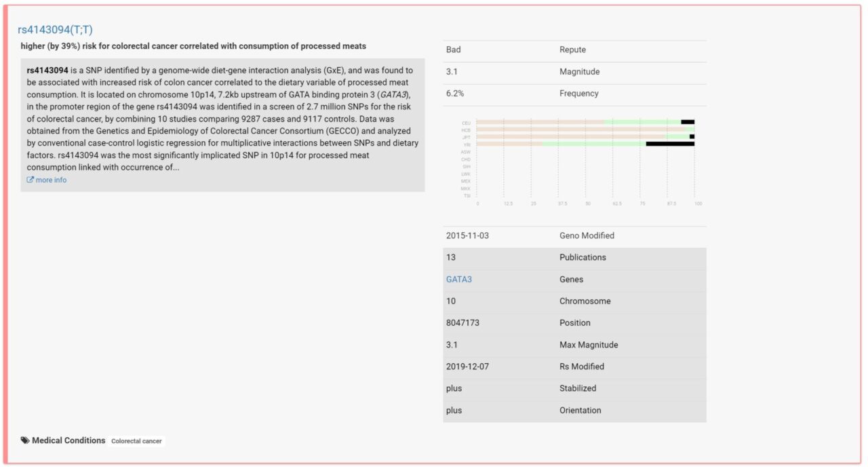Click the external-link icon beside more info
The image size is (868, 467).
click(x=30, y=179)
